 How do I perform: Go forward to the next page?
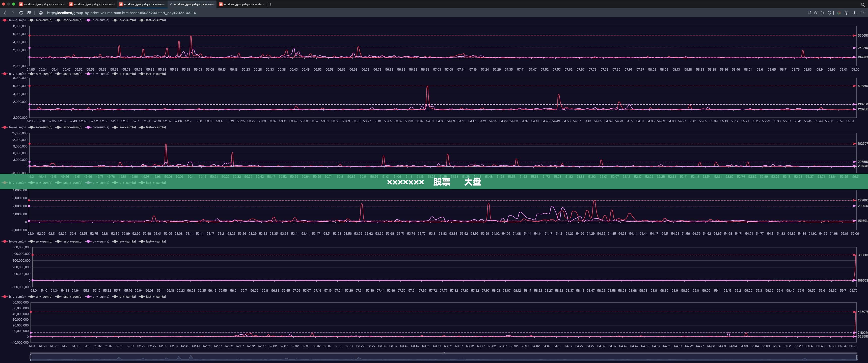[x=13, y=13]
